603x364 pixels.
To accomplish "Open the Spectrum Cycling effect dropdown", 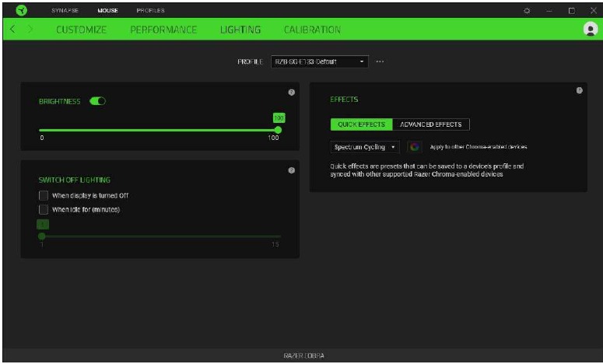I will click(365, 146).
